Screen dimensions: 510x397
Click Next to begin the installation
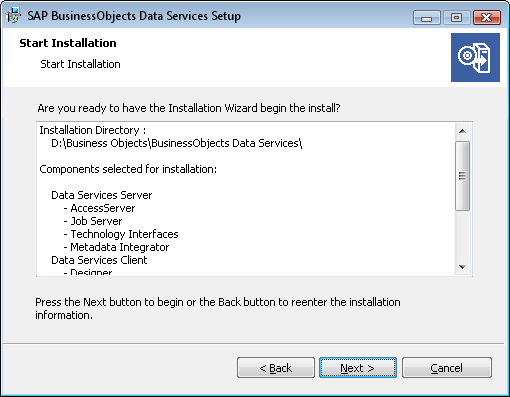pos(358,368)
